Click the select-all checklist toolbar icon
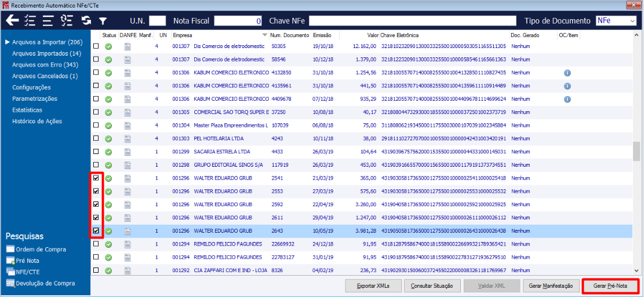Screen dimensions: 644x297 tap(30, 20)
